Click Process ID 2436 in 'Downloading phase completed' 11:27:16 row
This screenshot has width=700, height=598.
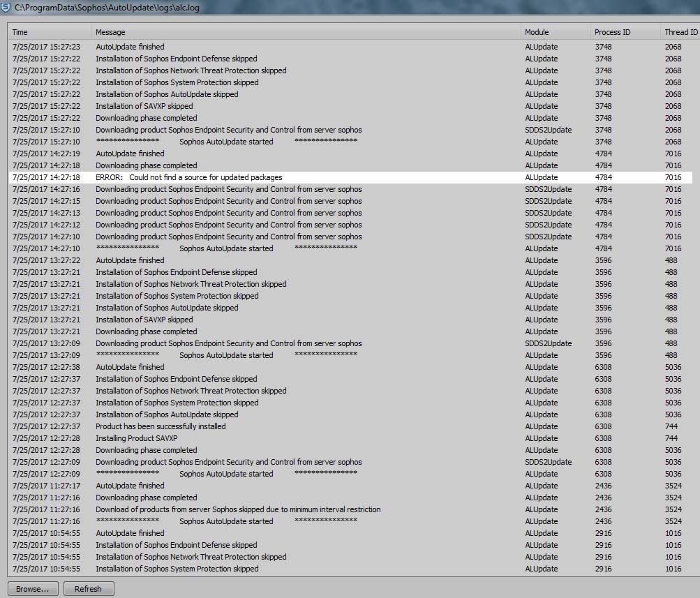[x=603, y=498]
